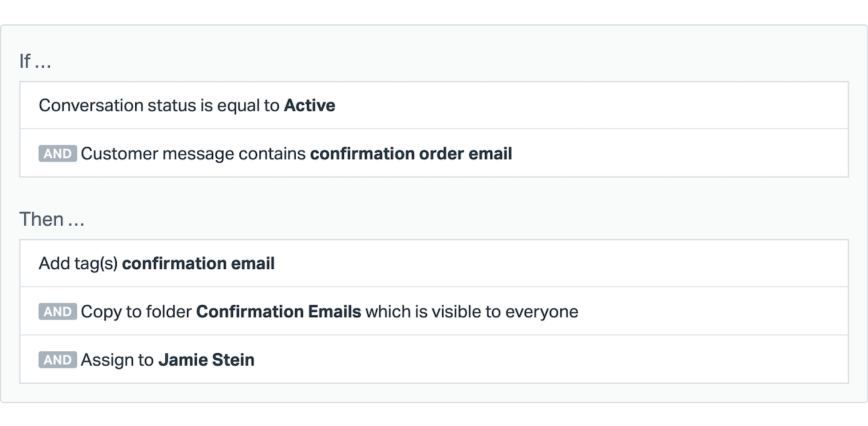Click the words Conversation status is equal to

159,106
